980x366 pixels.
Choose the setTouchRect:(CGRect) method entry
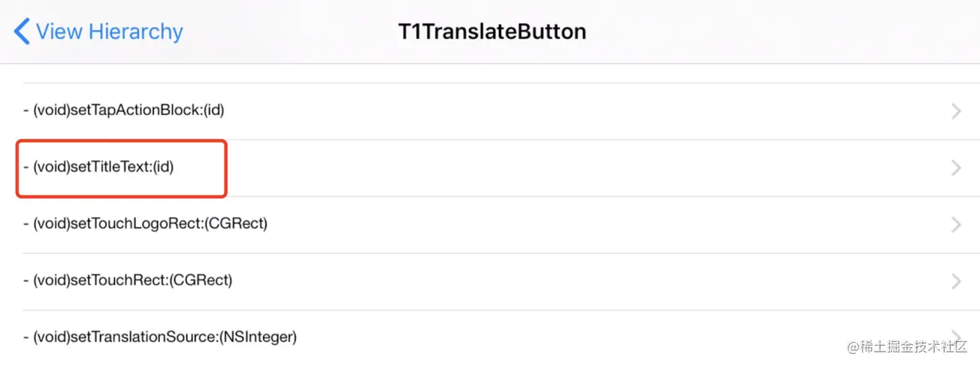click(x=490, y=281)
